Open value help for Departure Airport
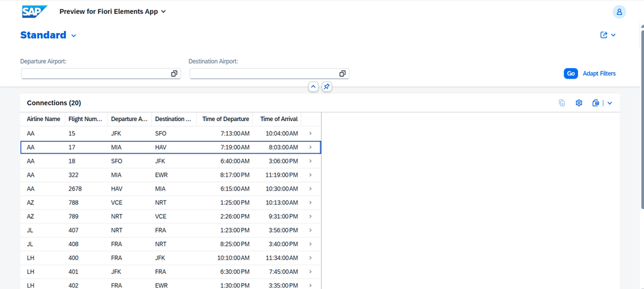Image resolution: width=644 pixels, height=289 pixels. coord(174,74)
